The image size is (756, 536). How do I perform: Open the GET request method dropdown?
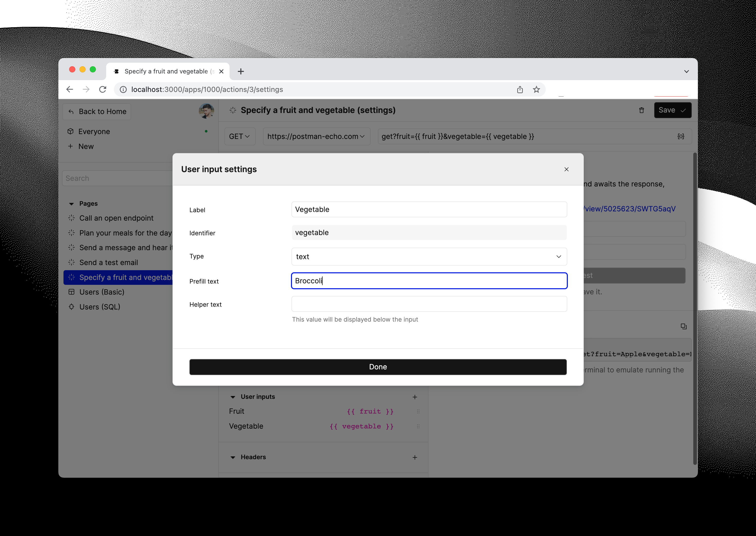tap(240, 136)
